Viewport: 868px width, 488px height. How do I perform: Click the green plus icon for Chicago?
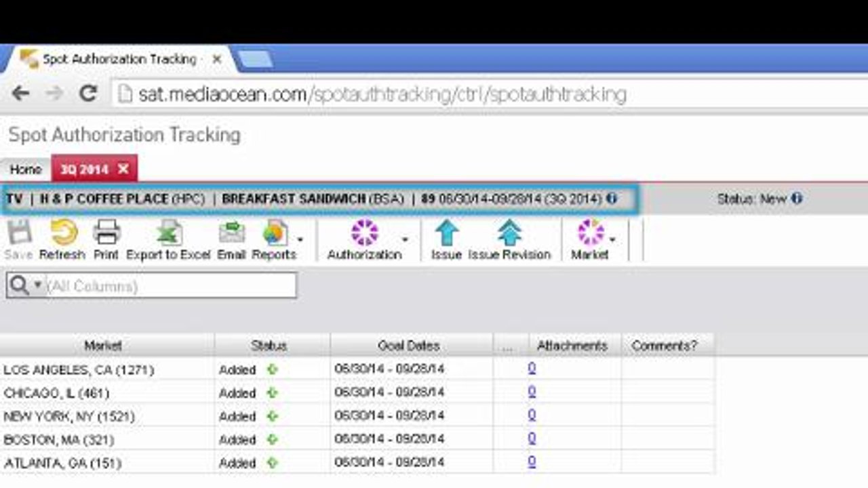tap(272, 393)
